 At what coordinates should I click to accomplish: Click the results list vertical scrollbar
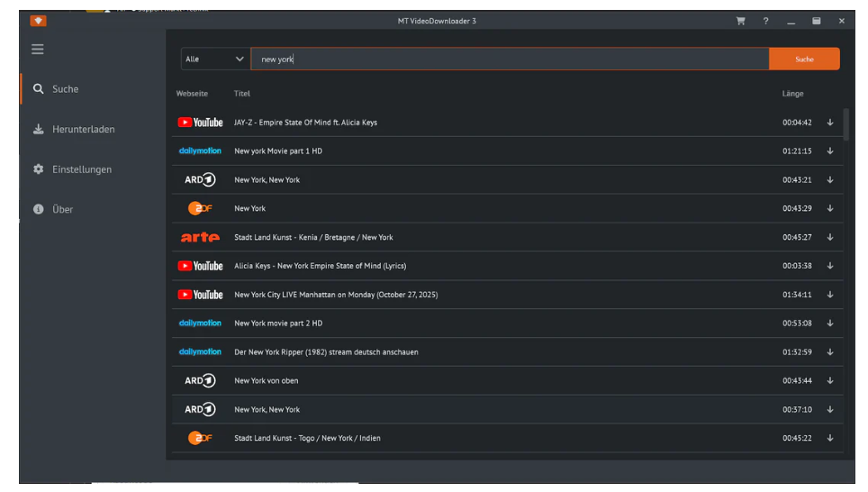[845, 124]
